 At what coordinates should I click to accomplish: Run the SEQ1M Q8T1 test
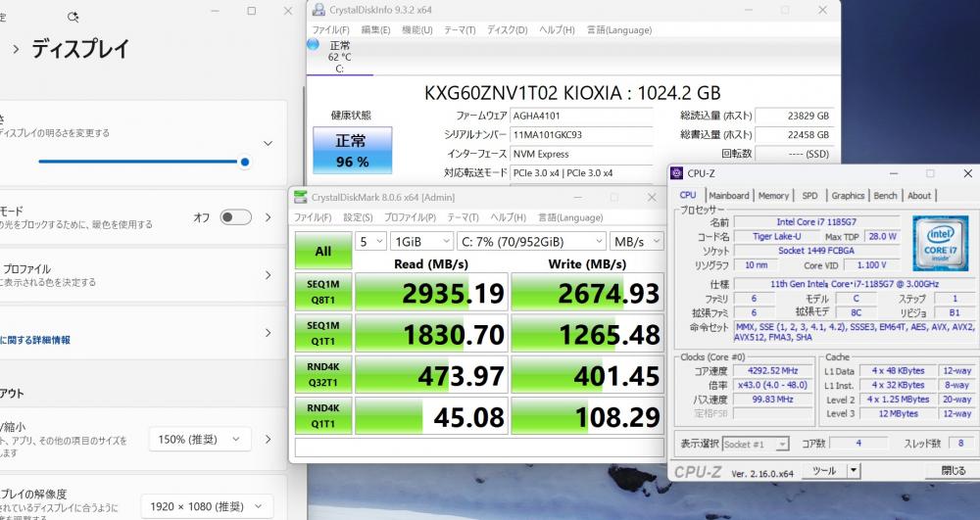coord(323,292)
